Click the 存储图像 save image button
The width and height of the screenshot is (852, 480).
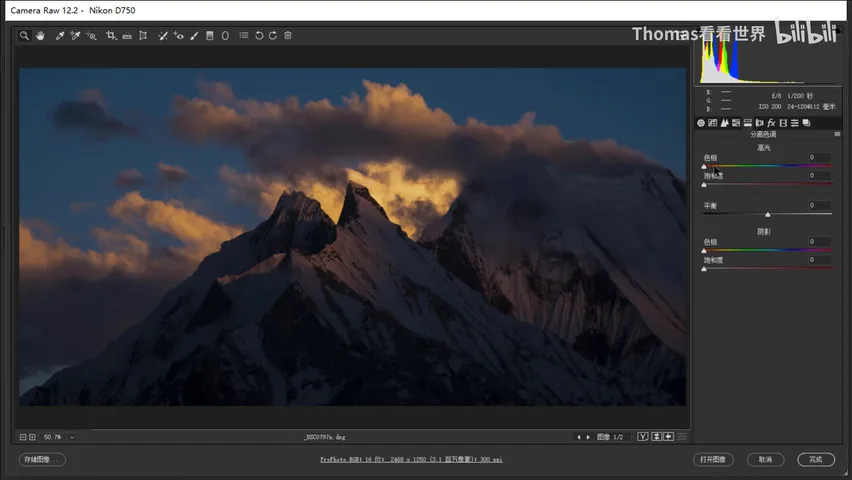(42, 459)
